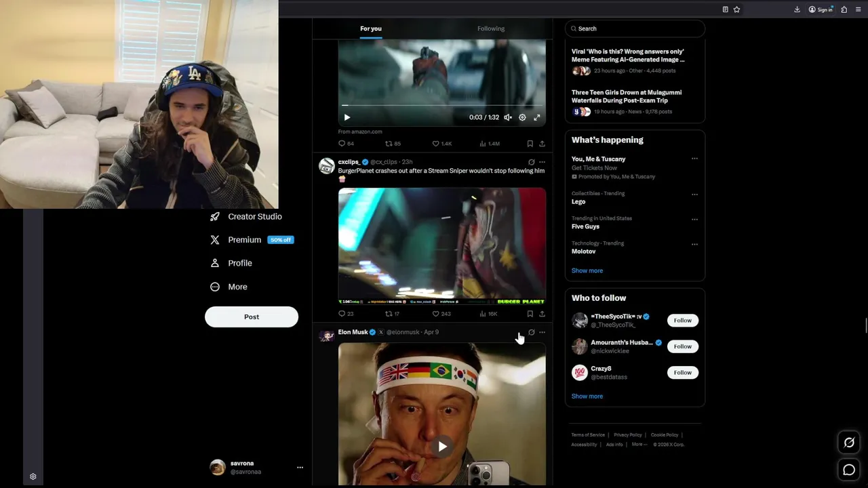Open the BurgerPlanet video thumbnail

pyautogui.click(x=442, y=246)
